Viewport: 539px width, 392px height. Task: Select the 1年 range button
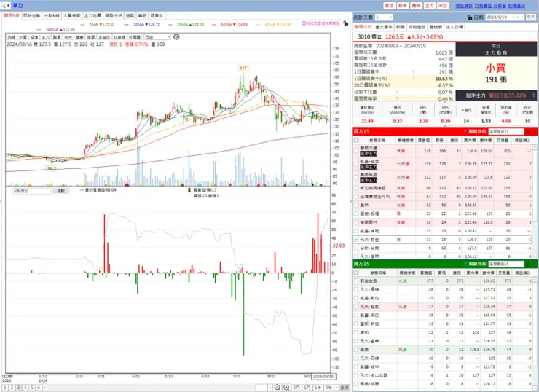[318, 388]
